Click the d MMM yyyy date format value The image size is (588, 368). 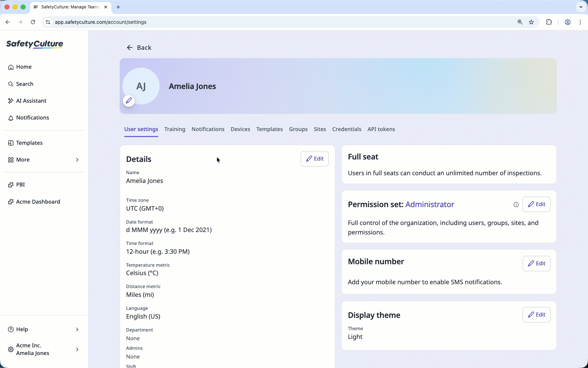click(169, 230)
